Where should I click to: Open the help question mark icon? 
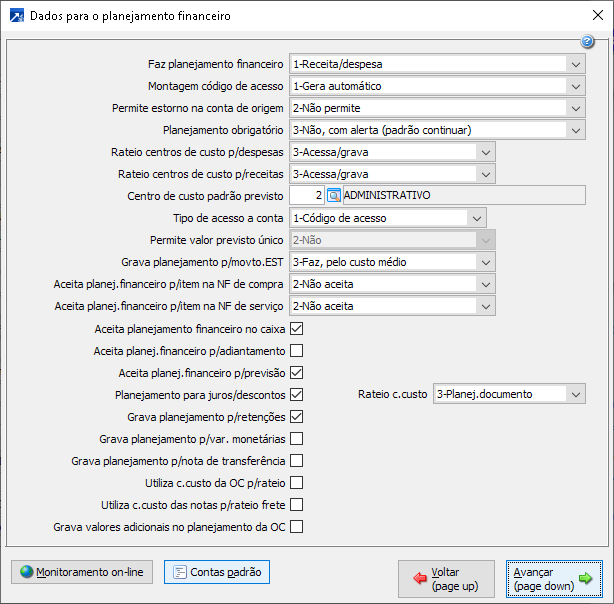tap(587, 41)
